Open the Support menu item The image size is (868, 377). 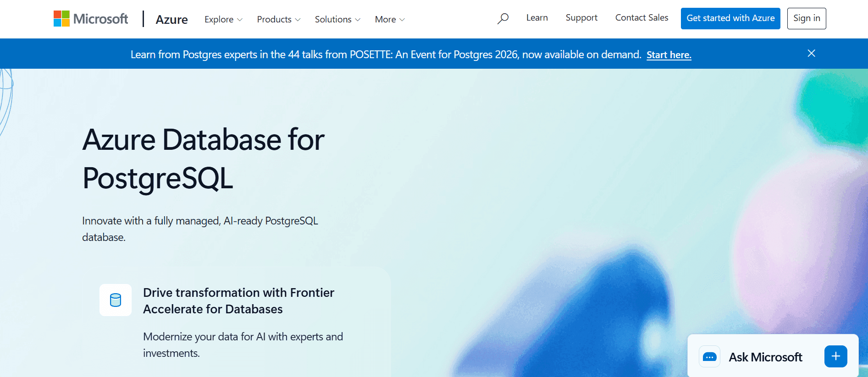tap(581, 18)
